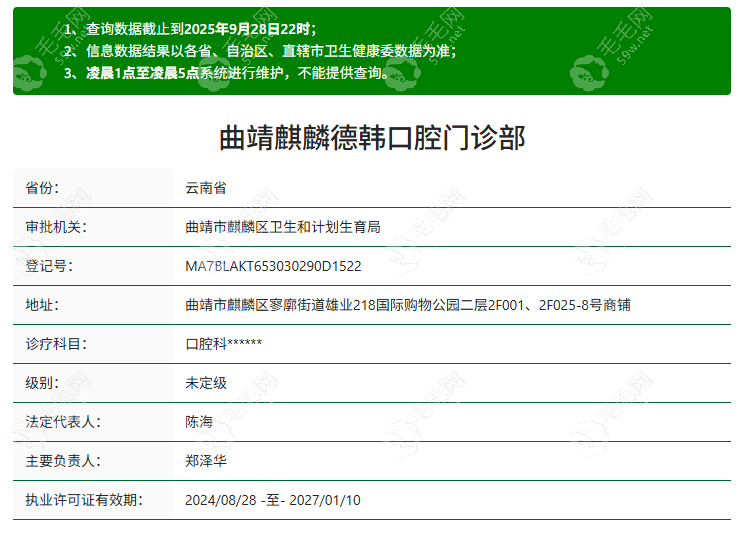This screenshot has height=540, width=747.
Task: Click the 登记号 row label
Action: (x=49, y=266)
